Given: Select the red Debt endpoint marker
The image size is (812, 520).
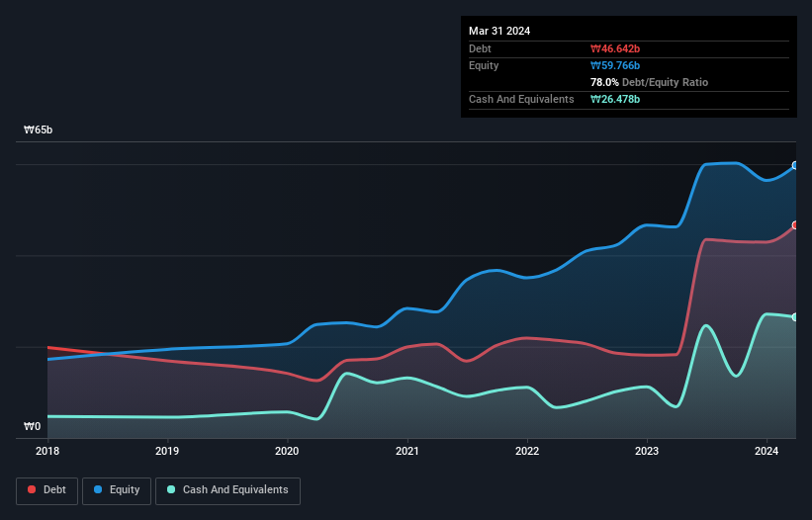Looking at the screenshot, I should [795, 225].
